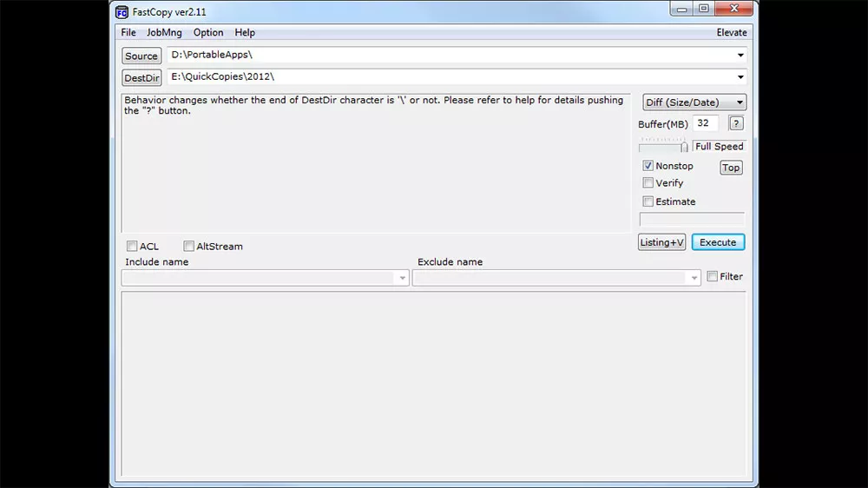This screenshot has height=488, width=868.
Task: Maximize the FastCopy window
Action: (x=704, y=9)
